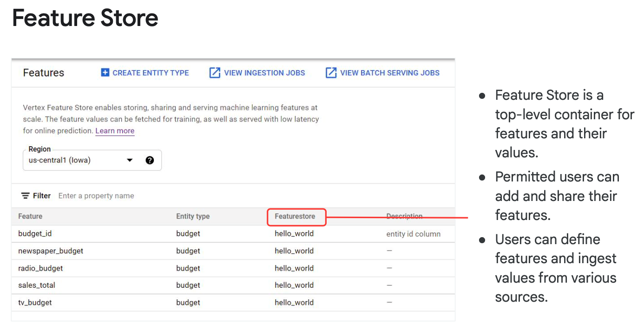Open the sales_total feature
The height and width of the screenshot is (330, 644).
tap(37, 285)
